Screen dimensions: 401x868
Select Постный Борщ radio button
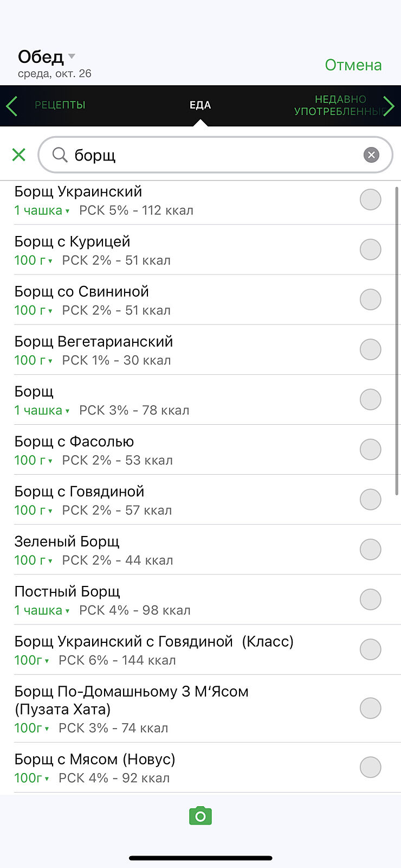click(371, 599)
